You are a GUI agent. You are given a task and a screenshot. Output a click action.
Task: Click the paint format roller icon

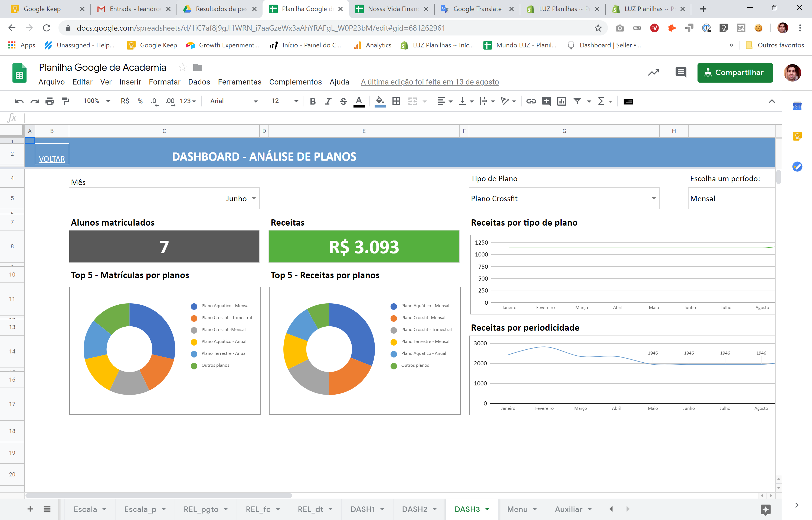65,101
